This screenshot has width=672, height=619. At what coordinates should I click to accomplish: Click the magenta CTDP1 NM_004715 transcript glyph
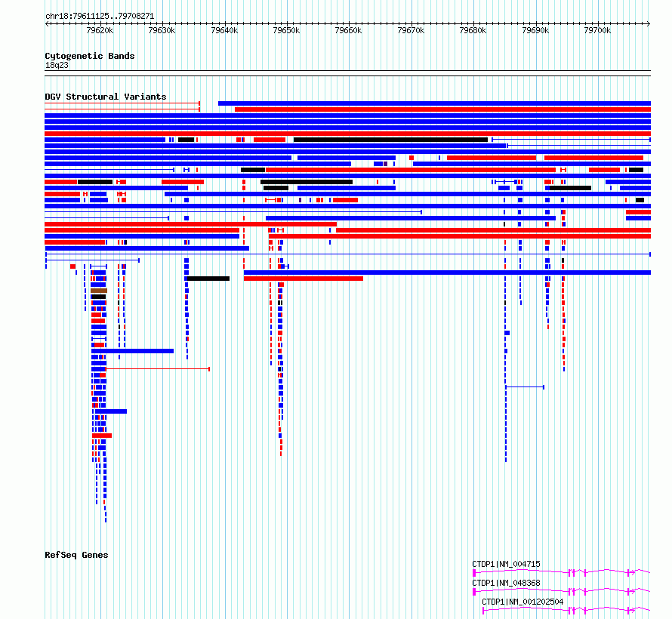562,573
